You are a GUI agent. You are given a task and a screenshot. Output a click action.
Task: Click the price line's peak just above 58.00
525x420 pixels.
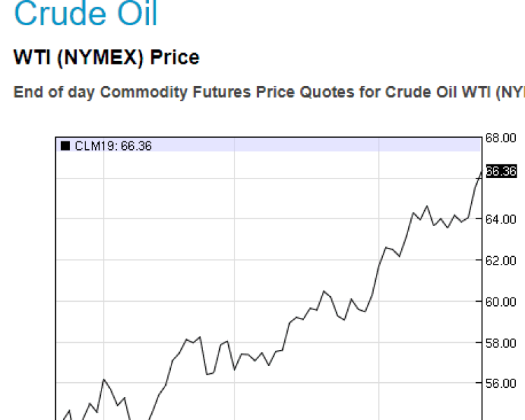[x=200, y=337]
